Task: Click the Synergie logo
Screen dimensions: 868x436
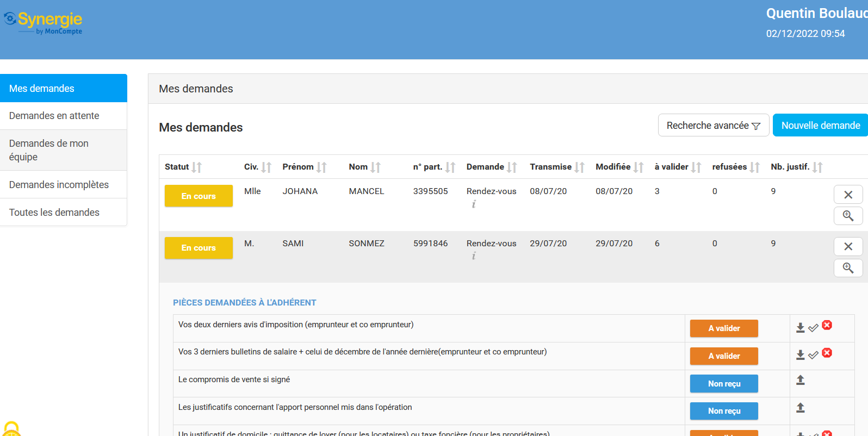Action: point(44,23)
